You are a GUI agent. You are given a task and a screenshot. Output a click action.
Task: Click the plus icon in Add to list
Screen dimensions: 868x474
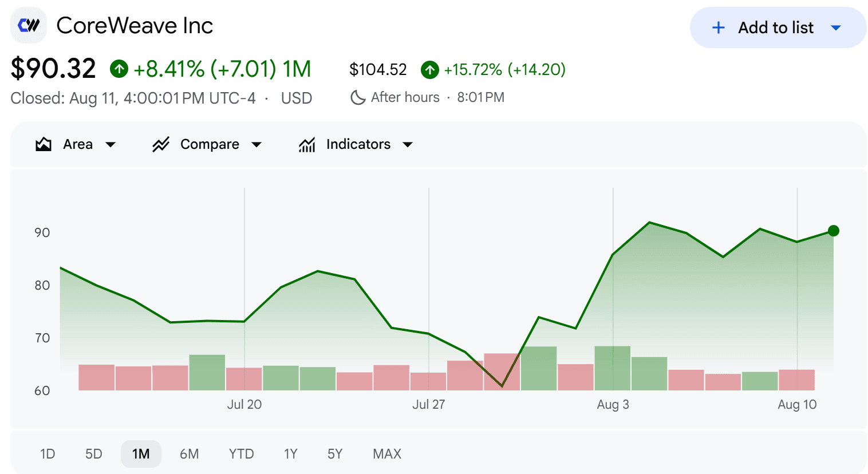[x=718, y=27]
